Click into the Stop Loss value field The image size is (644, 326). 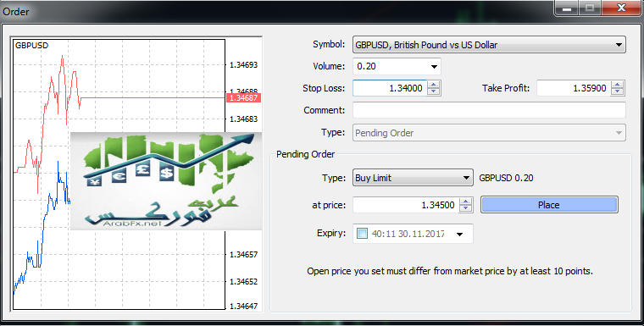[x=390, y=88]
